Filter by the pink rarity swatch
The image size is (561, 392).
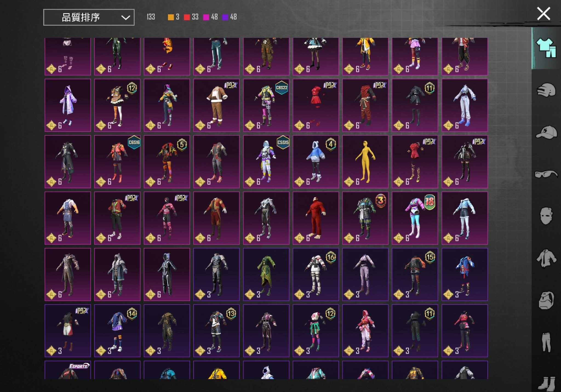(x=206, y=17)
